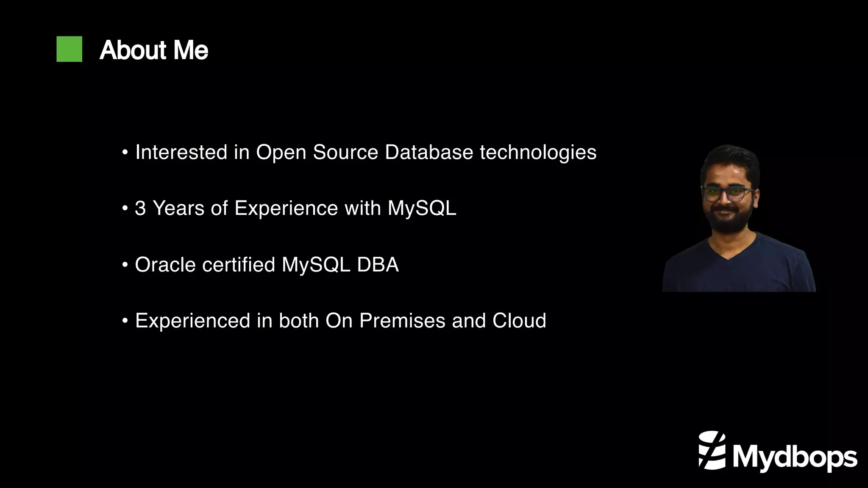Click the On Premises and Cloud bullet

click(340, 321)
